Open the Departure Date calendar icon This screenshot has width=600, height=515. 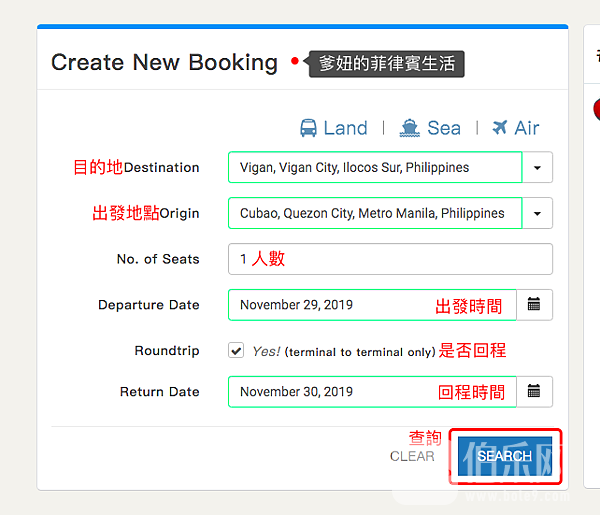pos(534,305)
